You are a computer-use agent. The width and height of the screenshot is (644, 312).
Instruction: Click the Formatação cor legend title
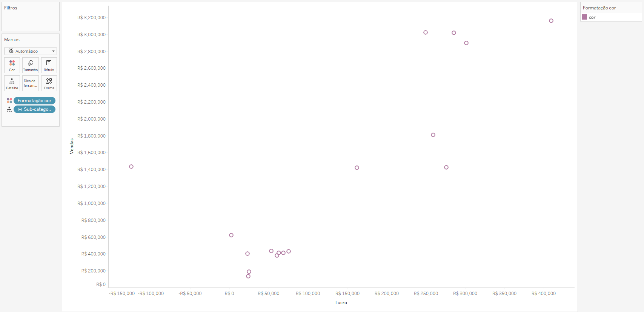[599, 8]
